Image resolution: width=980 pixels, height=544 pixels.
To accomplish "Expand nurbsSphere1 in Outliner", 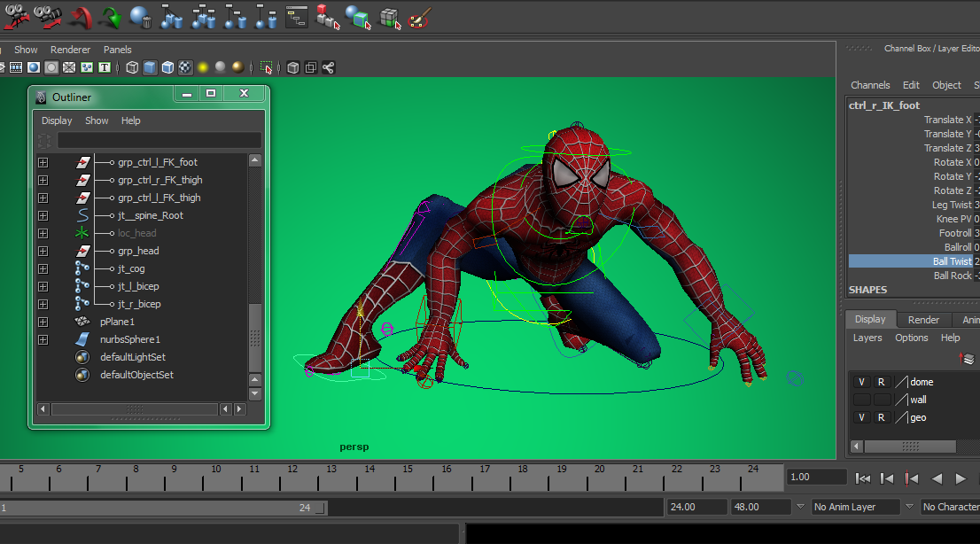I will pyautogui.click(x=43, y=339).
